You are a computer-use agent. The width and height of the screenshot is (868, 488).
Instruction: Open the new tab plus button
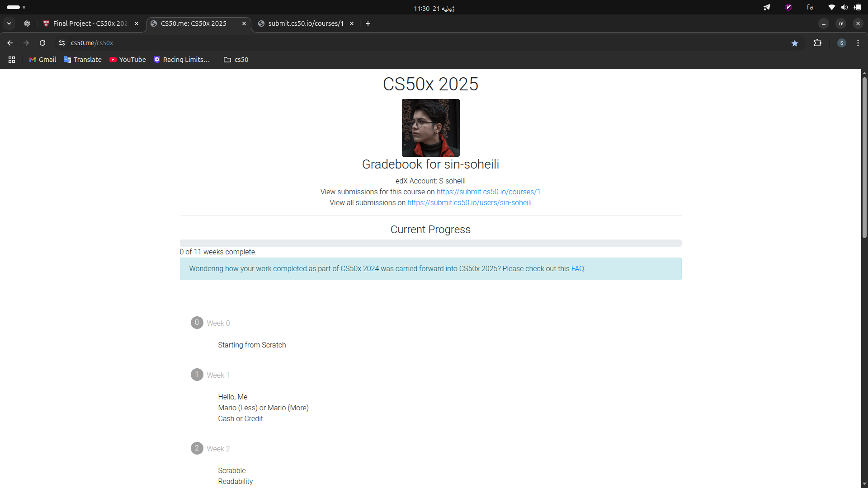pyautogui.click(x=368, y=23)
